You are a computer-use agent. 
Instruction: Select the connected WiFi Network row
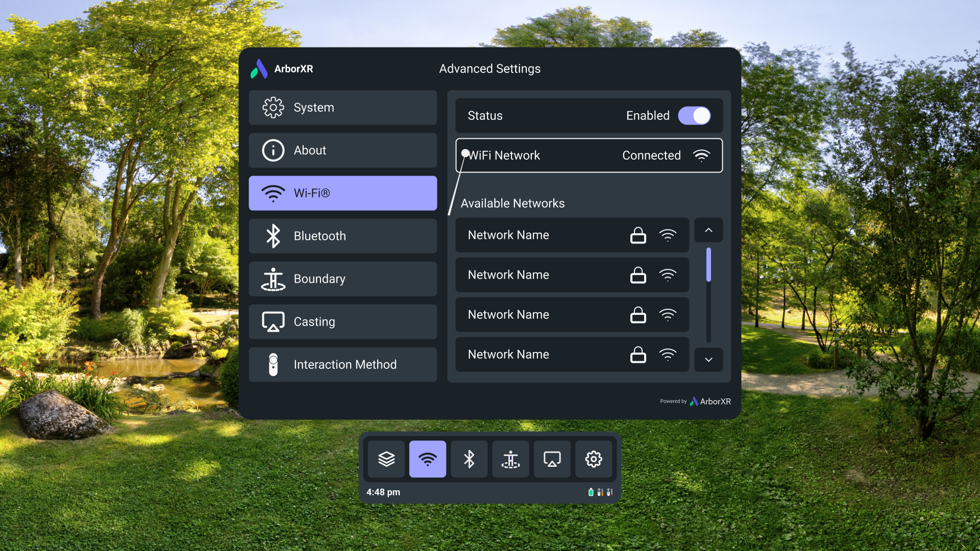[x=589, y=156]
